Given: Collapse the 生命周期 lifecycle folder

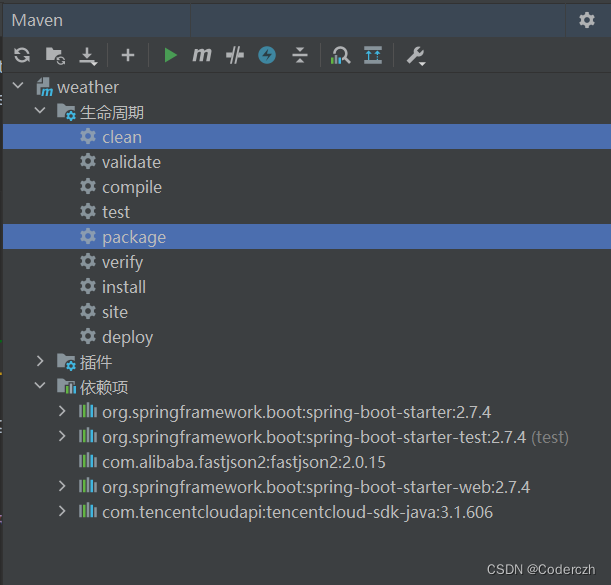Looking at the screenshot, I should pos(40,111).
